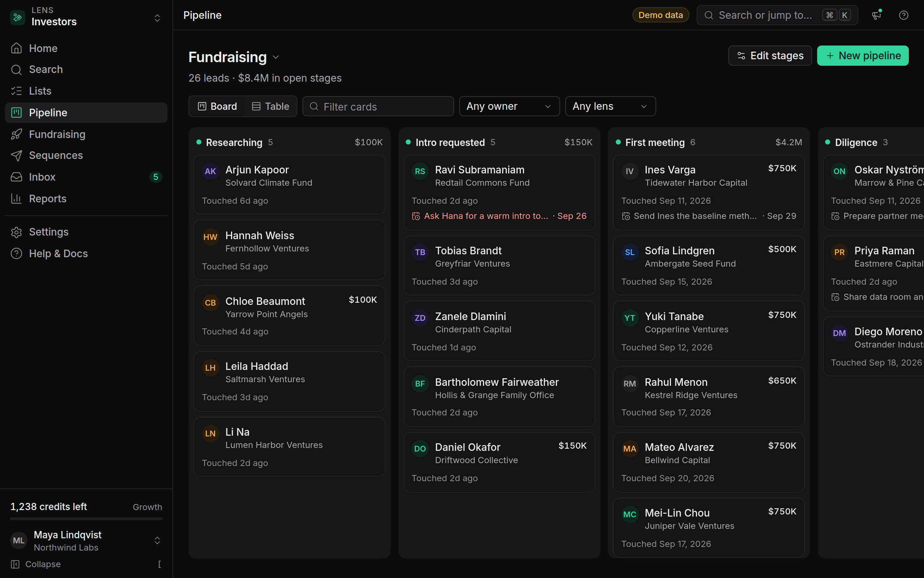This screenshot has height=578, width=924.
Task: Open the Rahul Menon card
Action: tap(709, 397)
